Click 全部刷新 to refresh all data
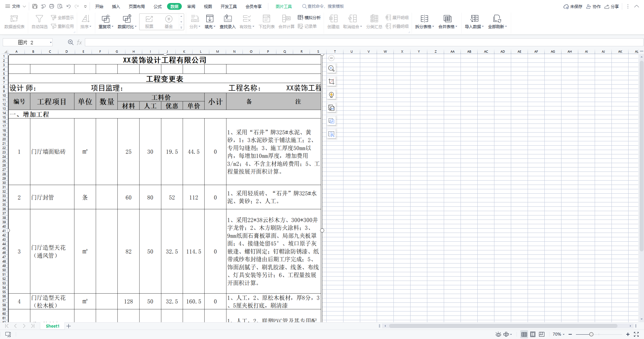The width and height of the screenshot is (644, 339). point(497,21)
